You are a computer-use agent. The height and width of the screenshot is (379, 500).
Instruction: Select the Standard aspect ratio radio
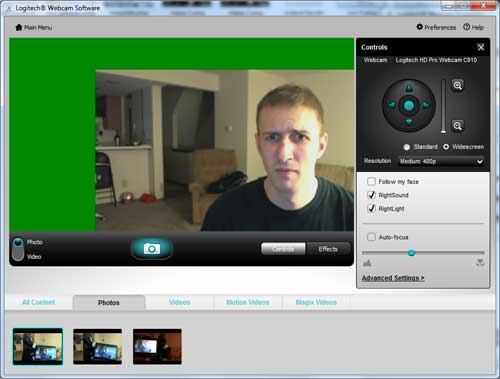(407, 147)
